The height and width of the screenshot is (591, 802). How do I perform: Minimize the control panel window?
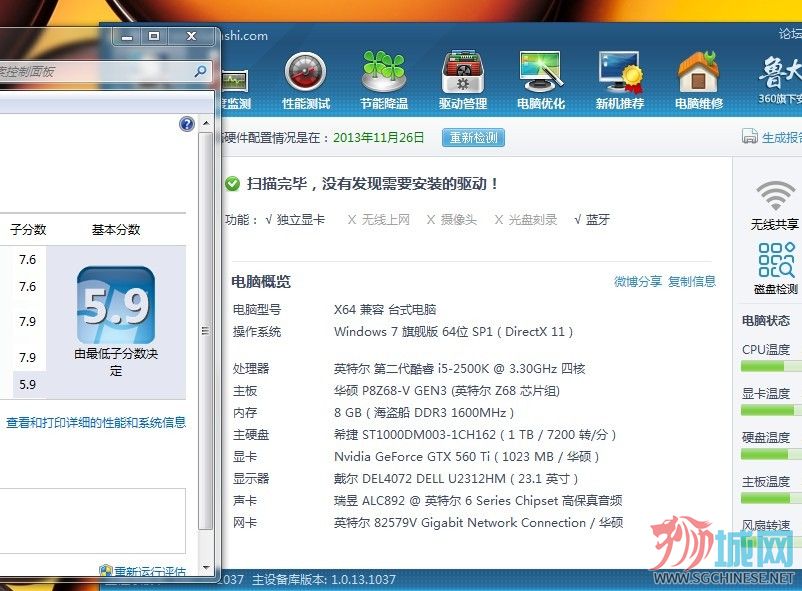point(127,36)
